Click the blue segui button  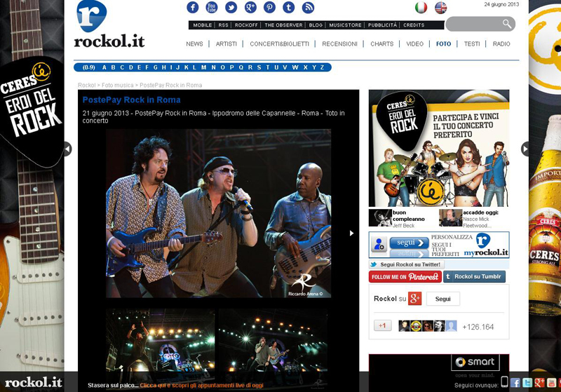pyautogui.click(x=409, y=243)
